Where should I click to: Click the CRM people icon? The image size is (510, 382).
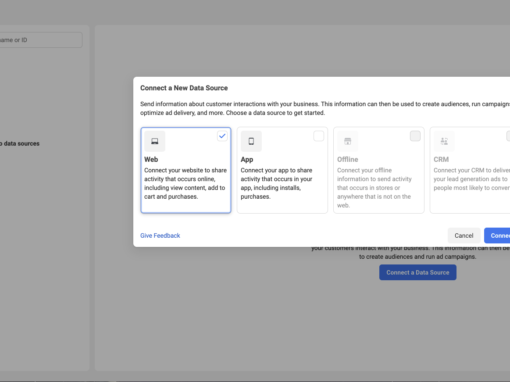coord(444,141)
